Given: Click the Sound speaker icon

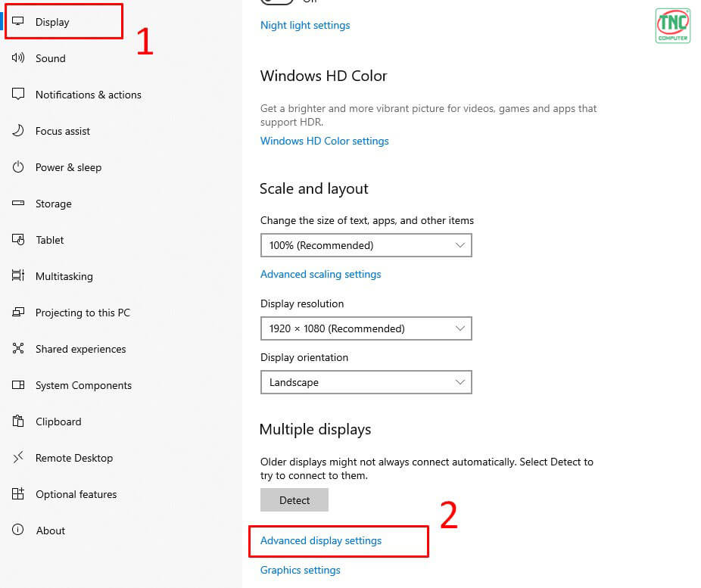Looking at the screenshot, I should point(18,58).
